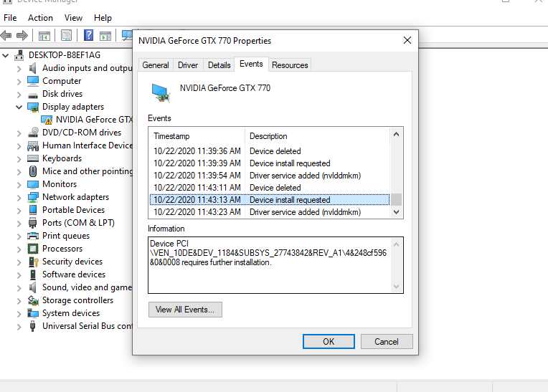548x392 pixels.
Task: Click the blue Help question mark icon
Action: tap(88, 35)
